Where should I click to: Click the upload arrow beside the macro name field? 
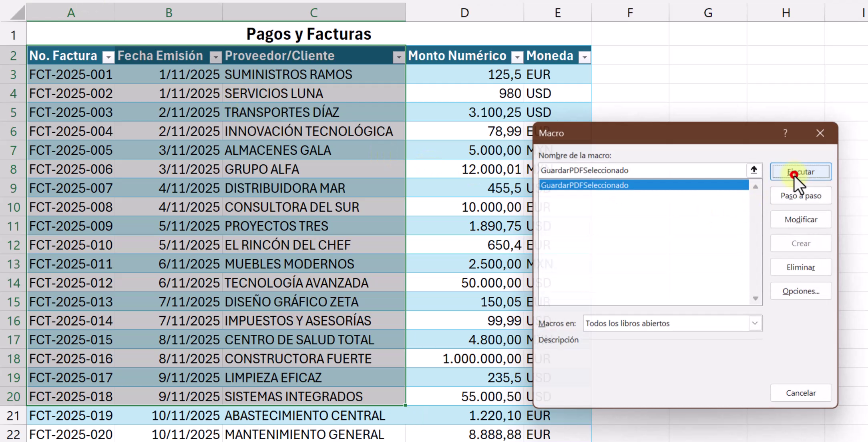coord(754,170)
